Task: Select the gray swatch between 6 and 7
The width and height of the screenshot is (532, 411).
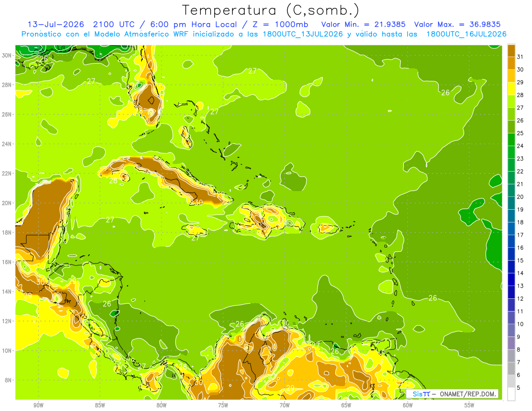Action: tap(511, 368)
